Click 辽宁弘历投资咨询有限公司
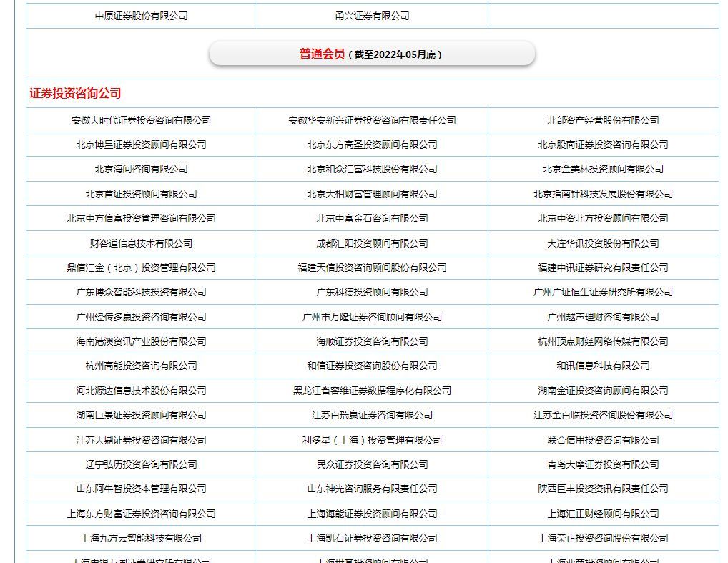Image resolution: width=728 pixels, height=563 pixels. click(141, 464)
